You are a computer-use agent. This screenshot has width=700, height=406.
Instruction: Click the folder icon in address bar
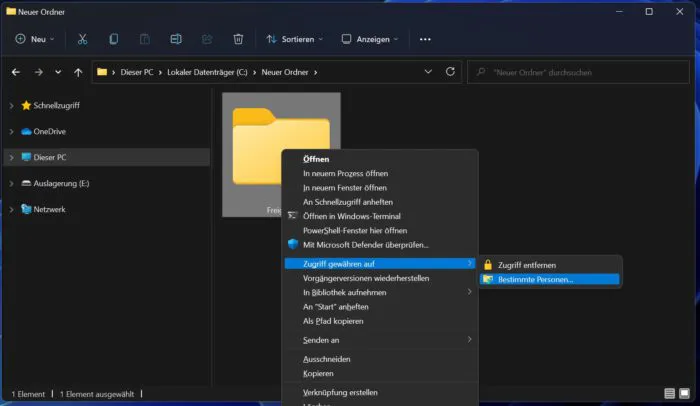102,72
